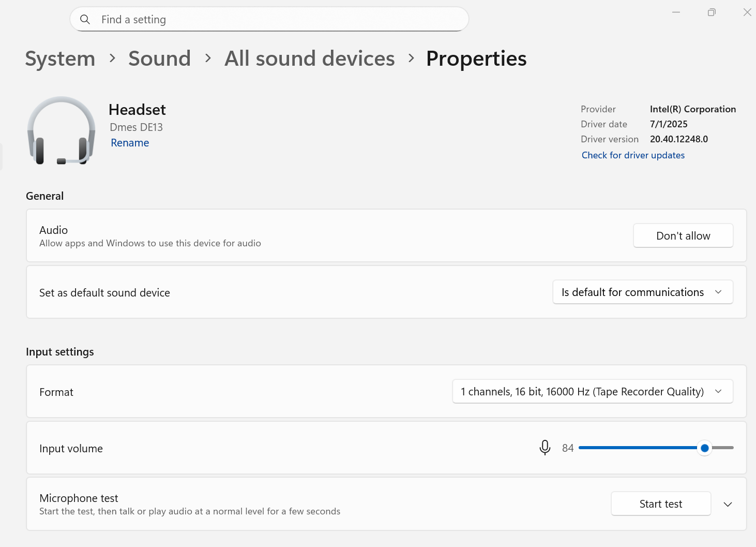Navigate to Sound breadcrumb
Viewport: 756px width, 547px height.
point(159,58)
